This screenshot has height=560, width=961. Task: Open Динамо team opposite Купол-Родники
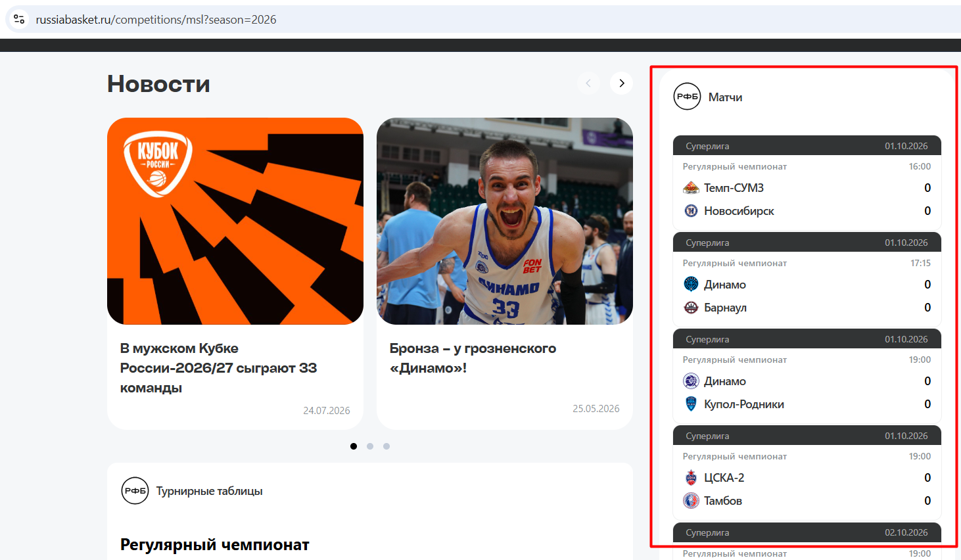(725, 381)
